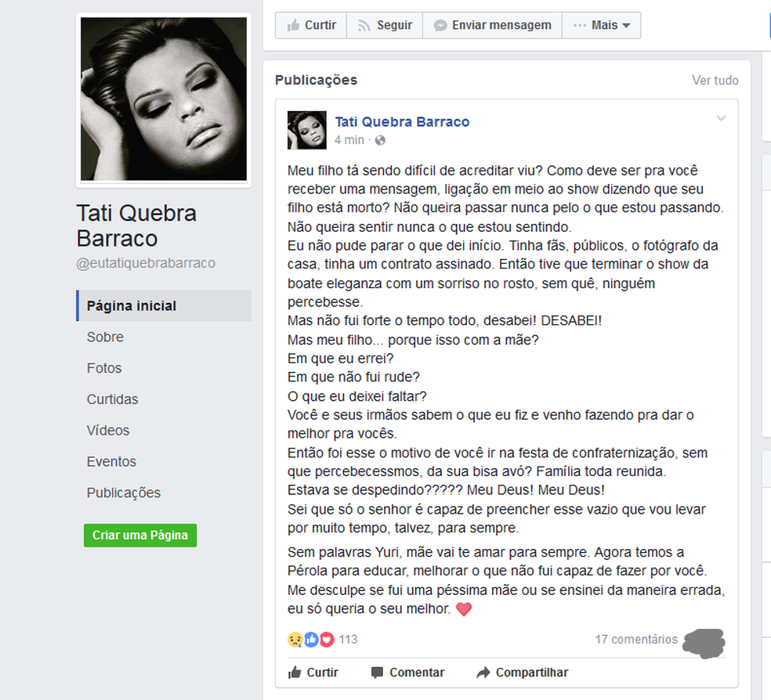Click the RSS feed icon on Seguir
Screen dimensions: 771x700
pos(364,26)
